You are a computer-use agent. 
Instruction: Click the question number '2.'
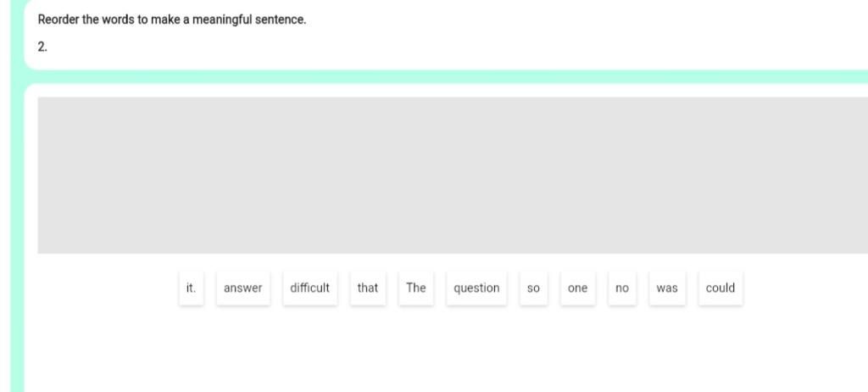tap(43, 47)
